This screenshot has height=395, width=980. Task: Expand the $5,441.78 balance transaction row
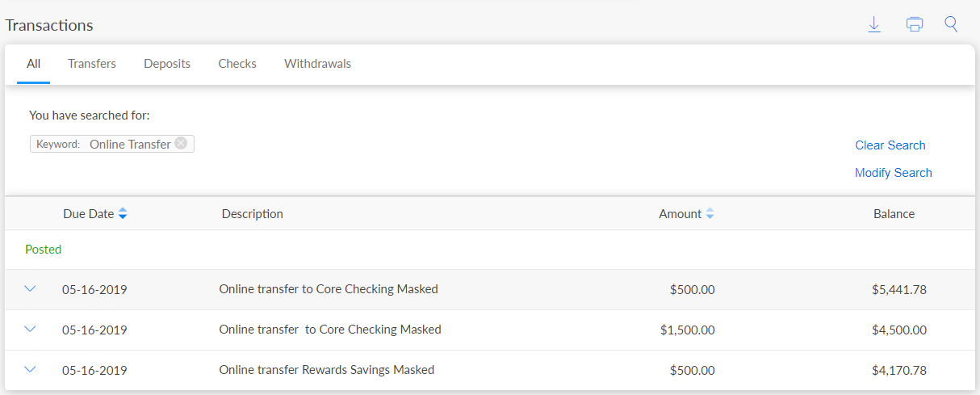pyautogui.click(x=31, y=288)
